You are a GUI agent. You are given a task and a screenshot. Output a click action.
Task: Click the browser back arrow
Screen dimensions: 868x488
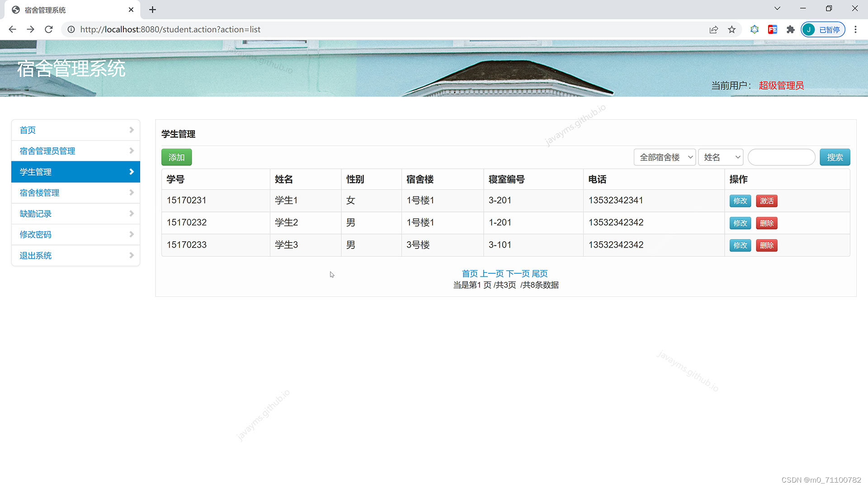pos(12,29)
